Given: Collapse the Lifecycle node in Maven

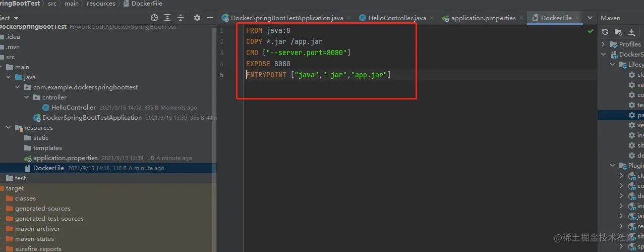Looking at the screenshot, I should (x=613, y=65).
